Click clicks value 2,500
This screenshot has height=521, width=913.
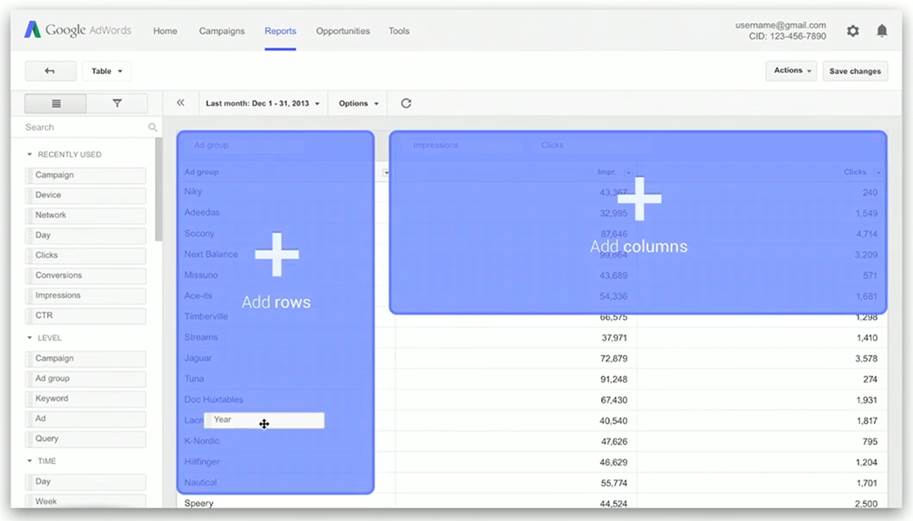(x=866, y=504)
